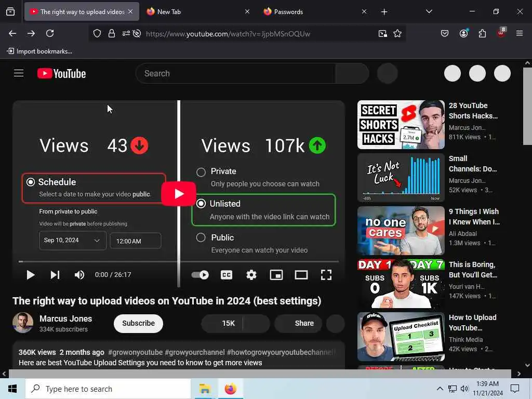Open '9 Things I Wish' video title
Screen dimensions: 532x399
tap(474, 217)
